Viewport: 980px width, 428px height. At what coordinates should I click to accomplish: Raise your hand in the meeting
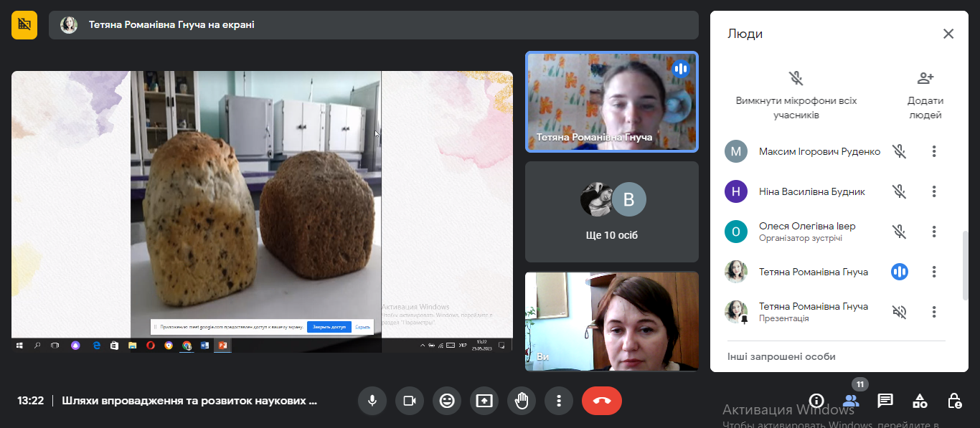pyautogui.click(x=522, y=401)
